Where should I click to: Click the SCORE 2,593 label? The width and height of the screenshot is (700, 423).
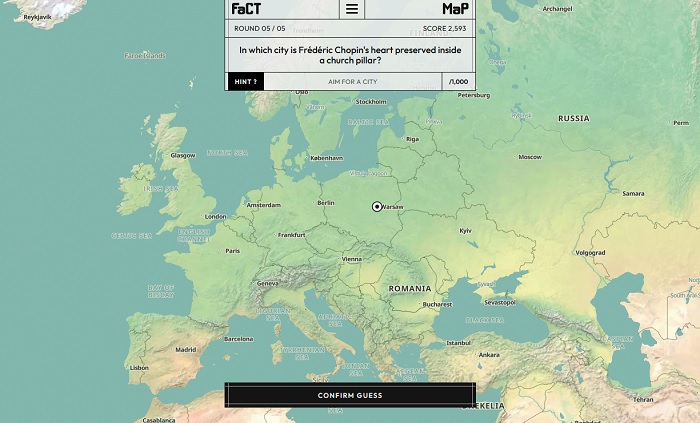[x=444, y=29]
